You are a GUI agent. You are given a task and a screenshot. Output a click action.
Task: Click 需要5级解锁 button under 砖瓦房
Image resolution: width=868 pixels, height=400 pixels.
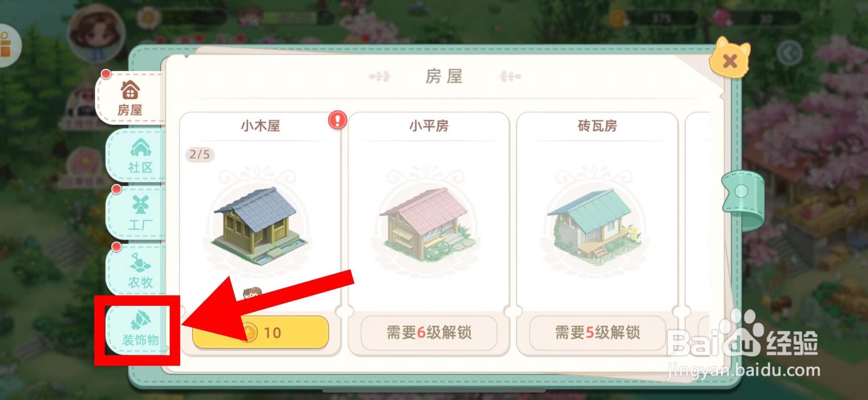tap(597, 332)
